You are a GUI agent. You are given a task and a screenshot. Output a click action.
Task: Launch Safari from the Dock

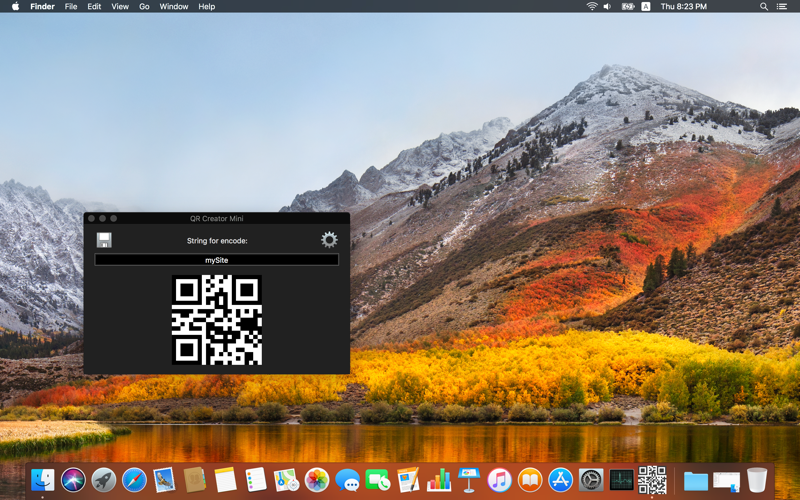(x=134, y=480)
